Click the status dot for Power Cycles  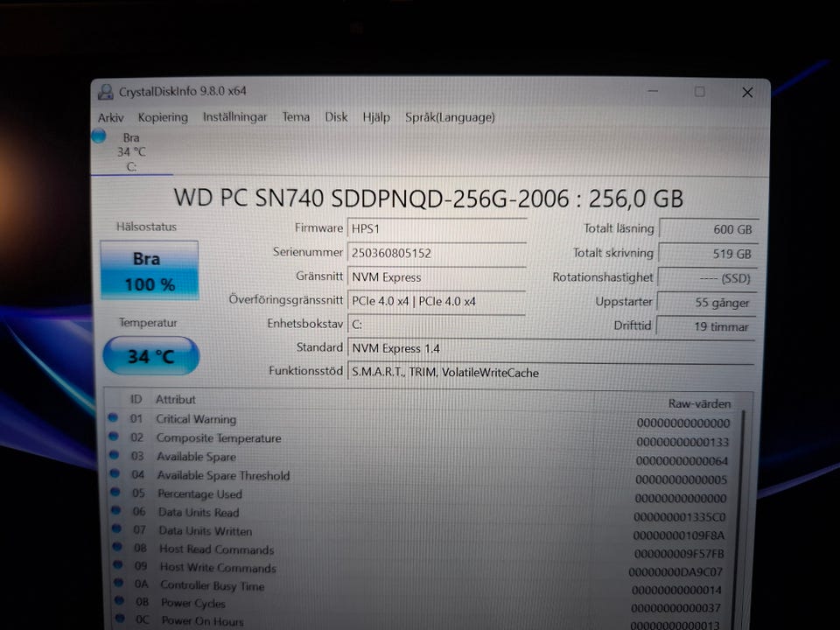point(120,600)
